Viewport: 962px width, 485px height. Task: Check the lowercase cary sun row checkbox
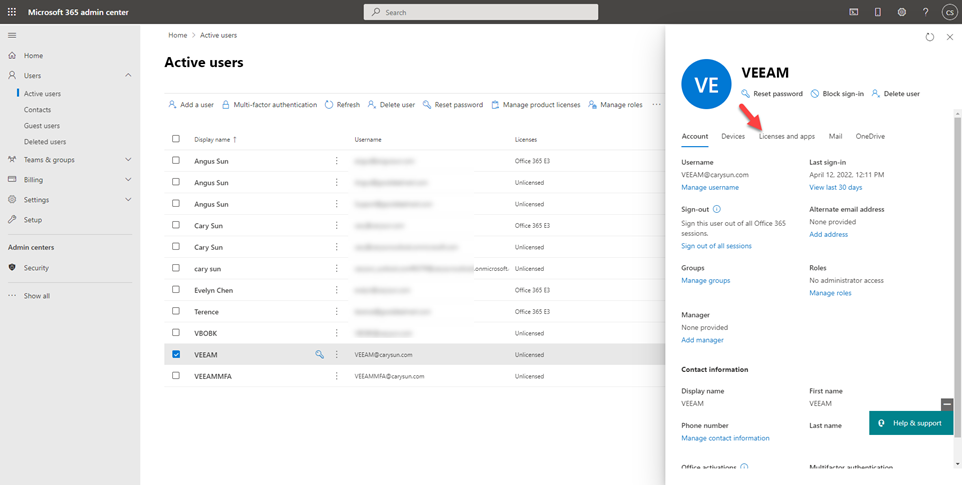pos(176,269)
